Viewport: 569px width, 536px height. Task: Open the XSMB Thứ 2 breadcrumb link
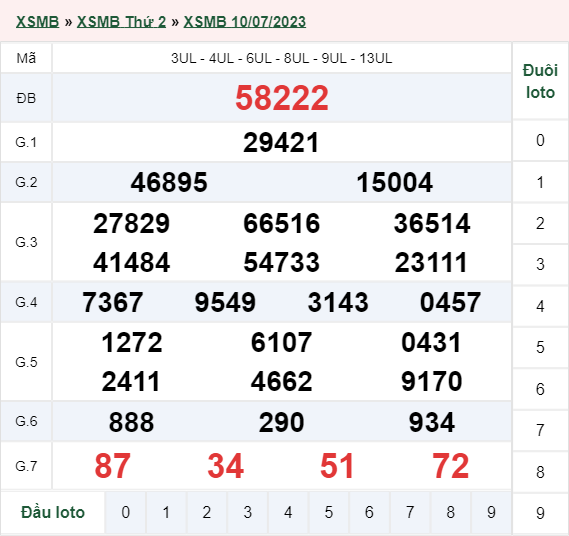pos(121,22)
